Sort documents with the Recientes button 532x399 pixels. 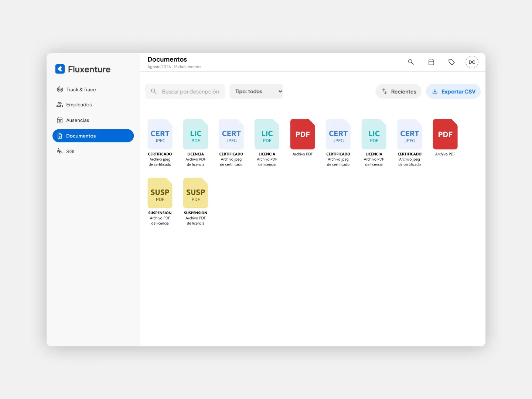click(399, 91)
